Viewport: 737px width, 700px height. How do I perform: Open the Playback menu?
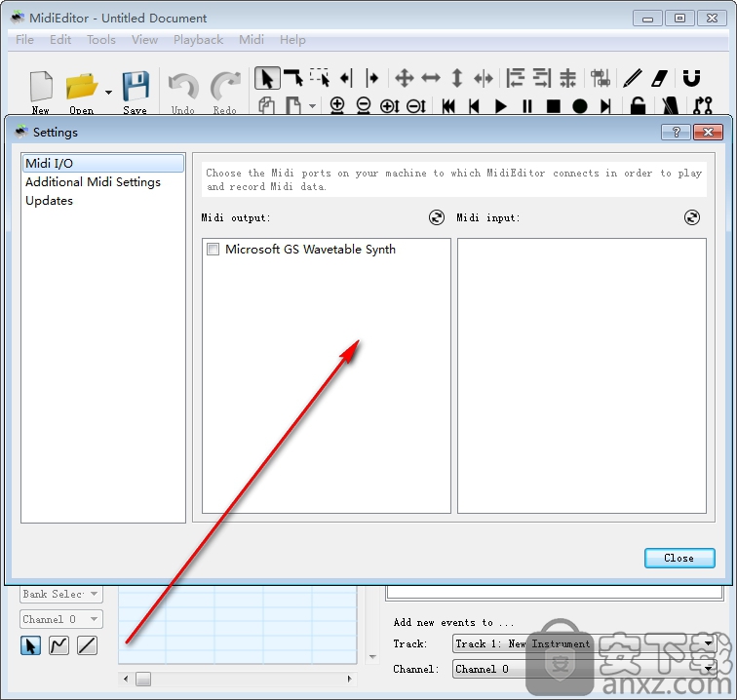coord(198,40)
